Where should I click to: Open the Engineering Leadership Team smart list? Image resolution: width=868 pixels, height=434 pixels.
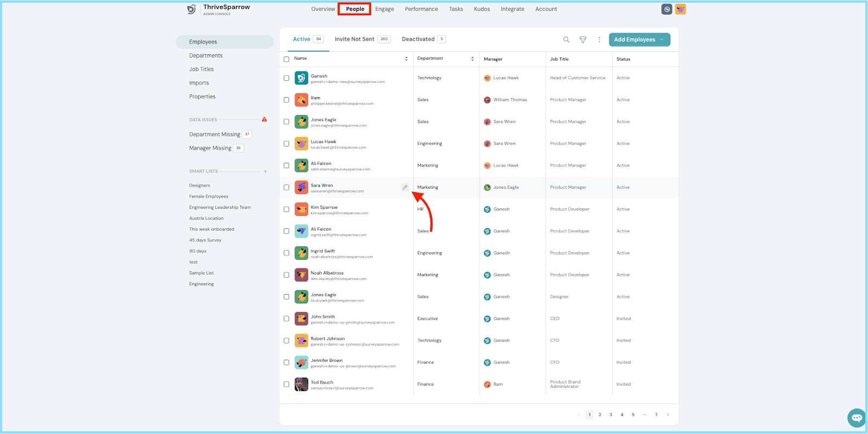(220, 207)
